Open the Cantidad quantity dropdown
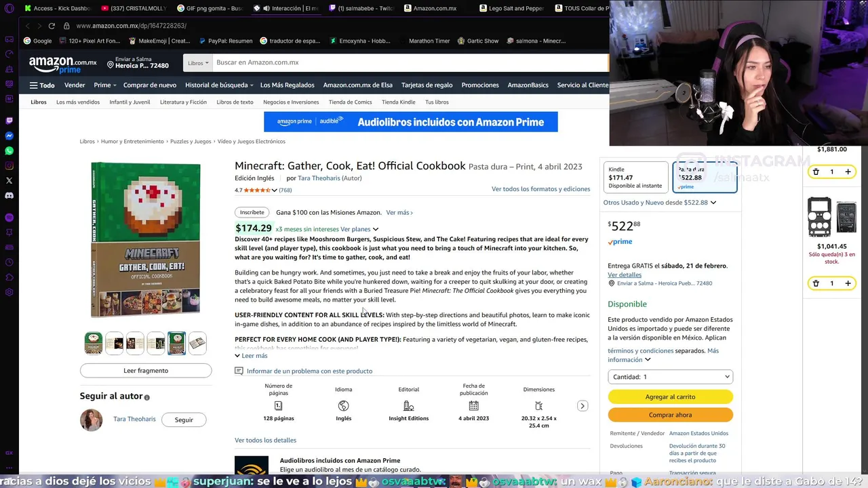 tap(671, 377)
